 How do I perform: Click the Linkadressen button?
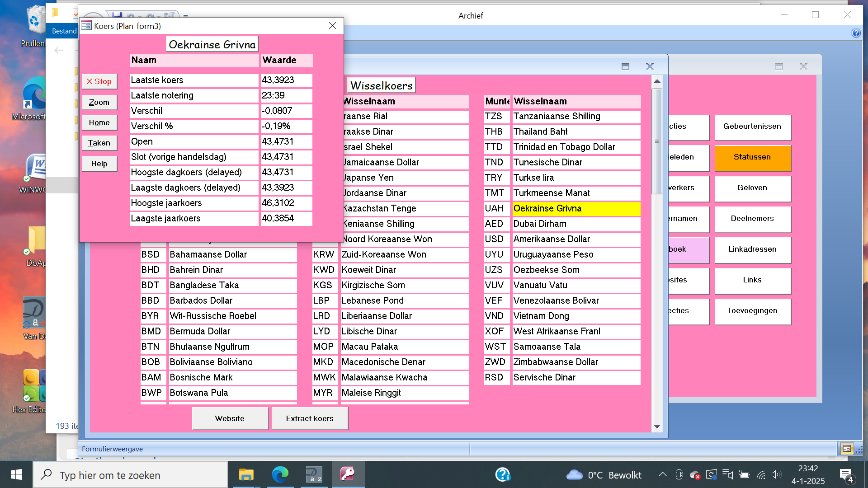752,250
